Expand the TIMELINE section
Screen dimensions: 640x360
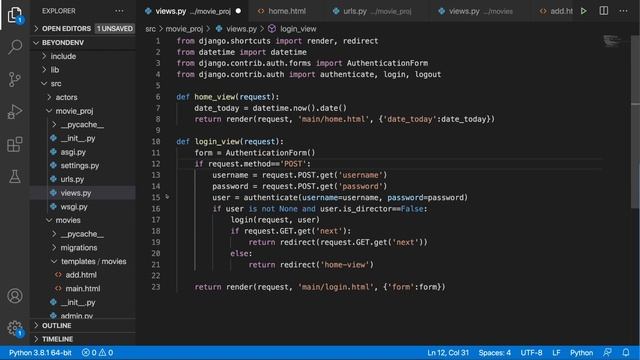tap(57, 339)
